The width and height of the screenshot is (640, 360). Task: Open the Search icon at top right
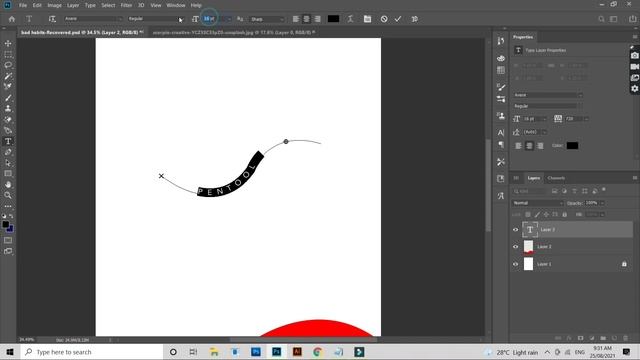pos(601,19)
